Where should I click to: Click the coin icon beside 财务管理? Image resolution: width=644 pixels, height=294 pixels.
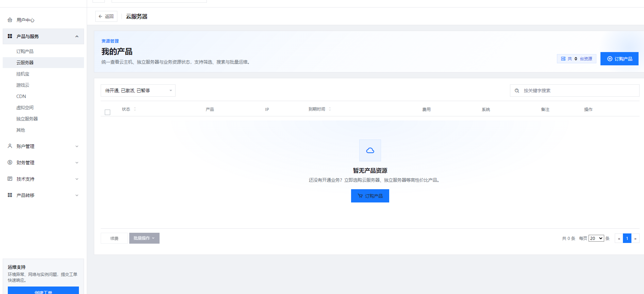point(10,162)
